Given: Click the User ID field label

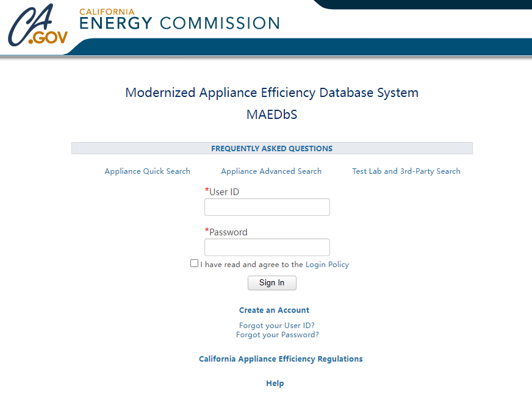Looking at the screenshot, I should coord(223,192).
